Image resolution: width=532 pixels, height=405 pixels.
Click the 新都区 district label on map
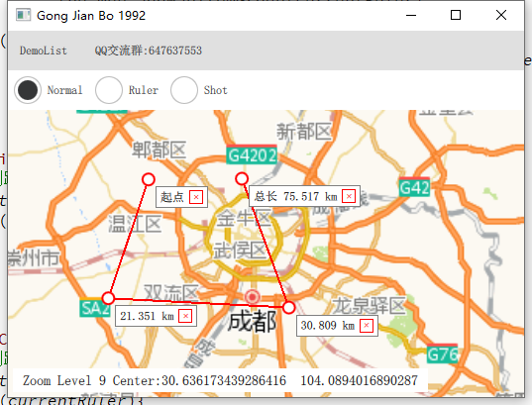coord(304,132)
